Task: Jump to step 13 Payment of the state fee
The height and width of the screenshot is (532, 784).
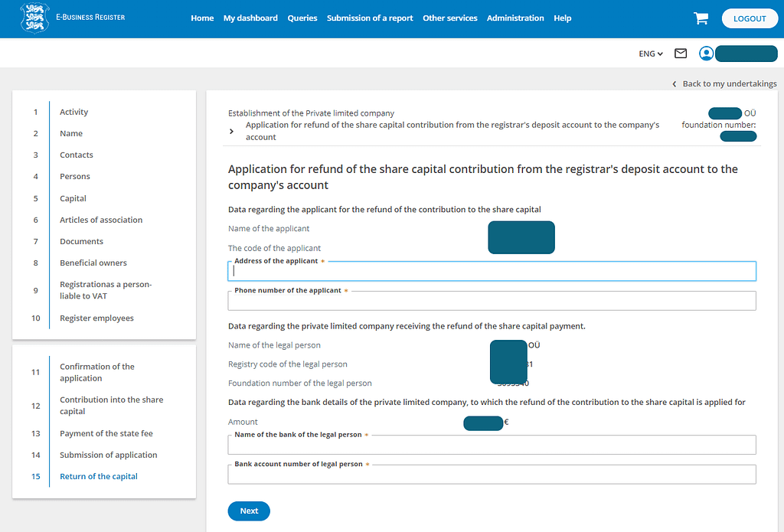Action: click(106, 433)
